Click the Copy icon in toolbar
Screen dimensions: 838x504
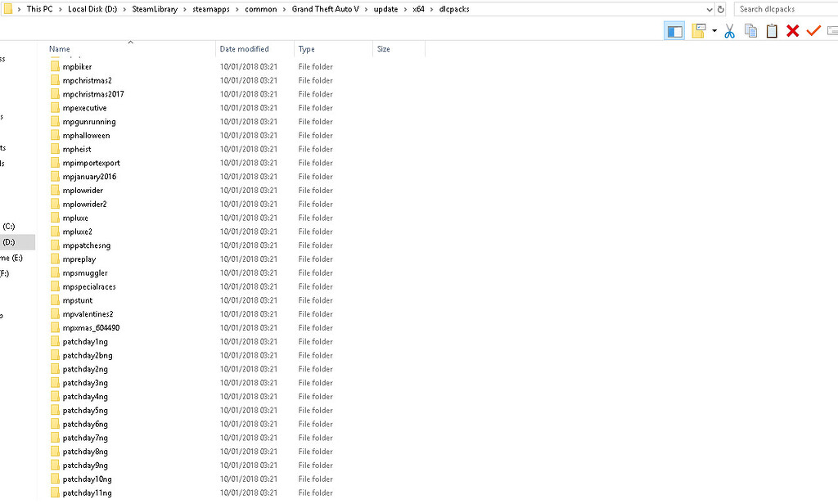click(751, 31)
